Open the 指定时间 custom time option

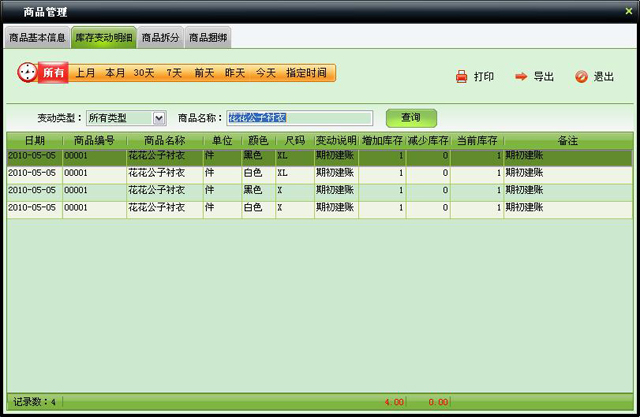point(306,73)
